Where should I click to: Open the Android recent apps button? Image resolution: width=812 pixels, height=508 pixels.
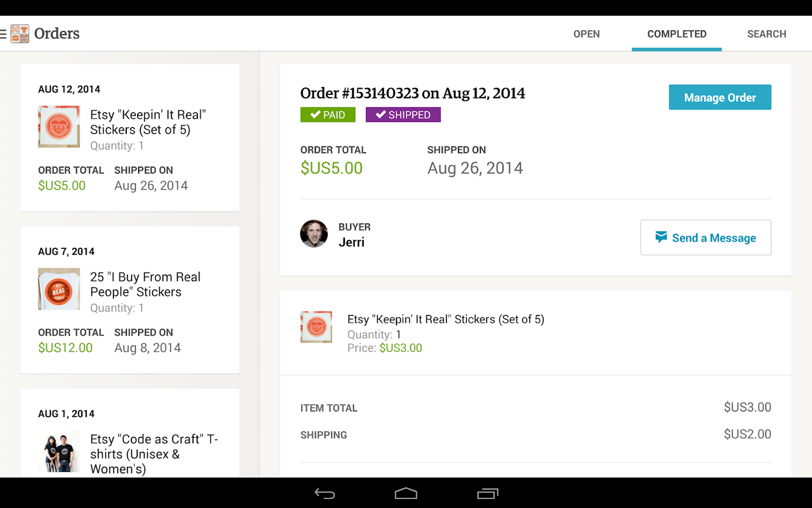[488, 494]
